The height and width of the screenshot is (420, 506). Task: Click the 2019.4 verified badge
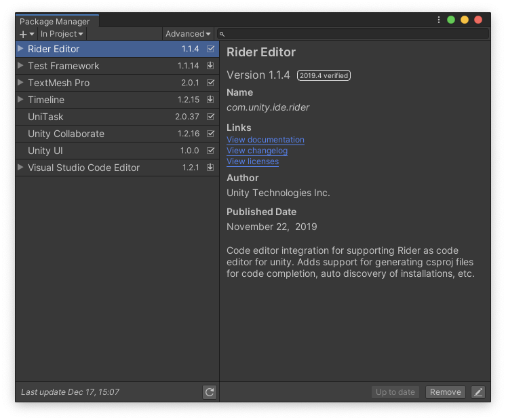coord(324,75)
